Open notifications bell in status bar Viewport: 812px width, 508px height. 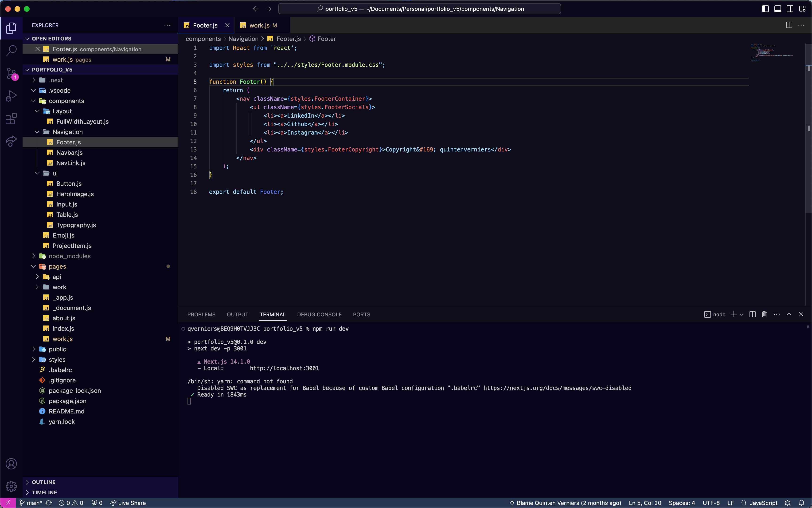point(802,503)
